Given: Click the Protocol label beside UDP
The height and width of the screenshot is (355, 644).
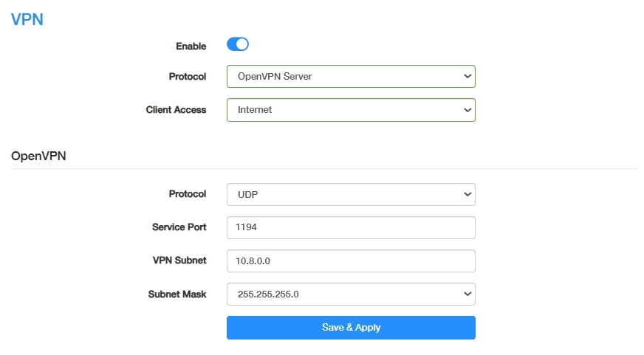Looking at the screenshot, I should 188,194.
